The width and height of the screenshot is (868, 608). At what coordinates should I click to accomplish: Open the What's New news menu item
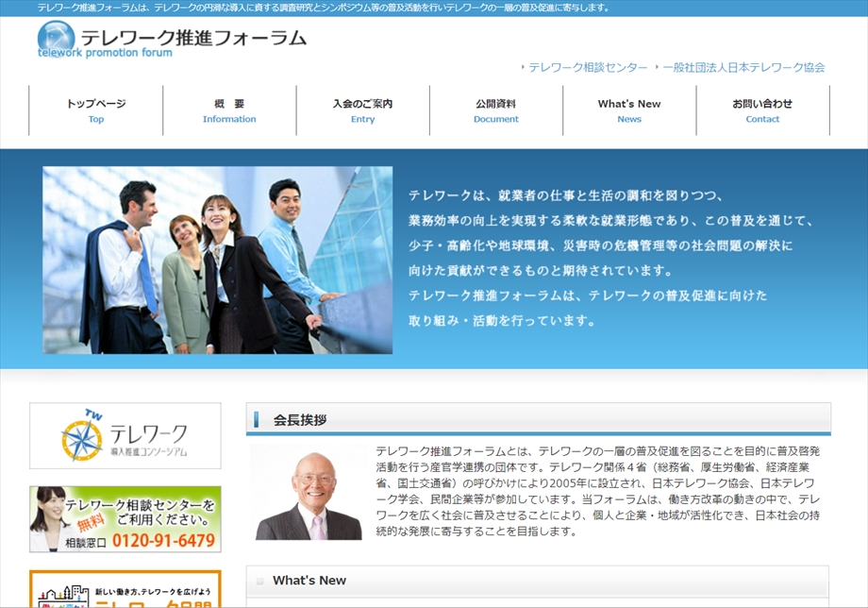[x=628, y=110]
